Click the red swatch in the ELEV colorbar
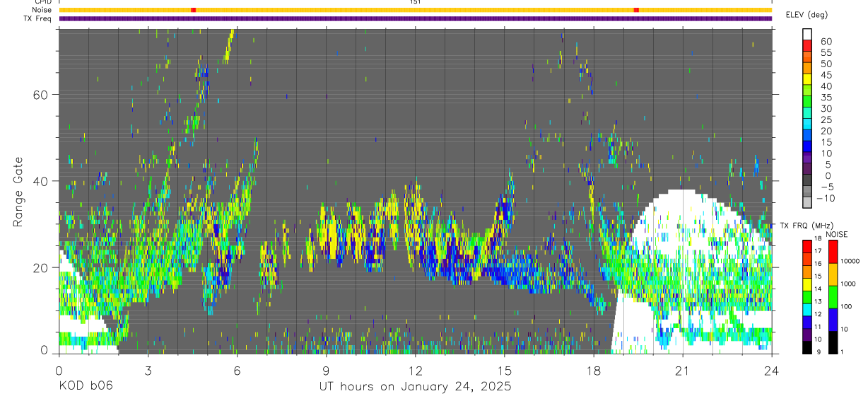Image resolution: width=868 pixels, height=401 pixels. (807, 47)
